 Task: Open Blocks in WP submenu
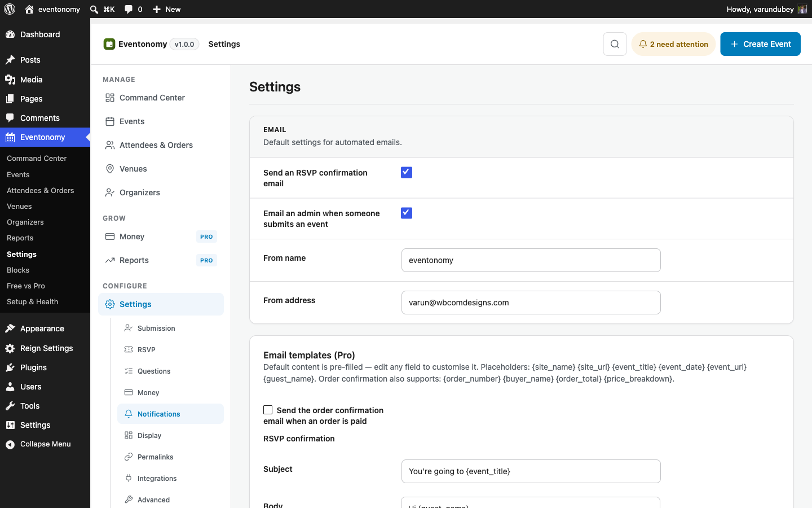coord(18,270)
